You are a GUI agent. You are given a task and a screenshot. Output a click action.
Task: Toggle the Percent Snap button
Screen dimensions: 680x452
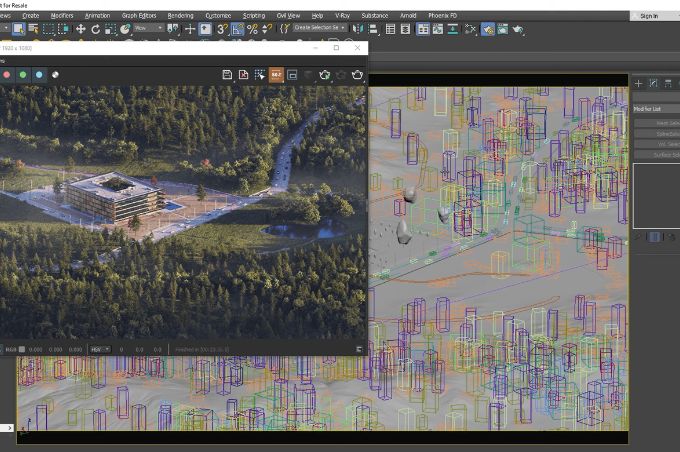[252, 29]
